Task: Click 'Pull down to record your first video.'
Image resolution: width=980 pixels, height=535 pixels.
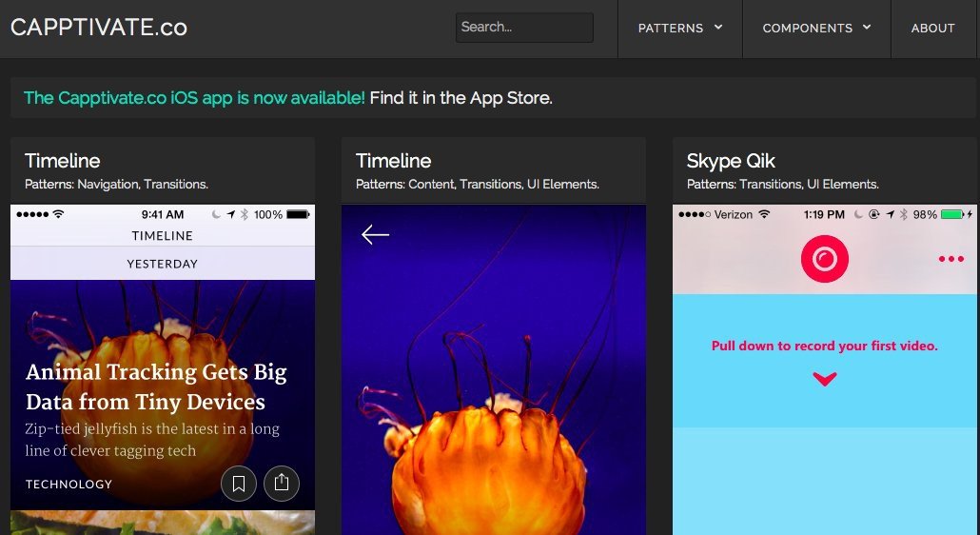Action: coord(824,346)
